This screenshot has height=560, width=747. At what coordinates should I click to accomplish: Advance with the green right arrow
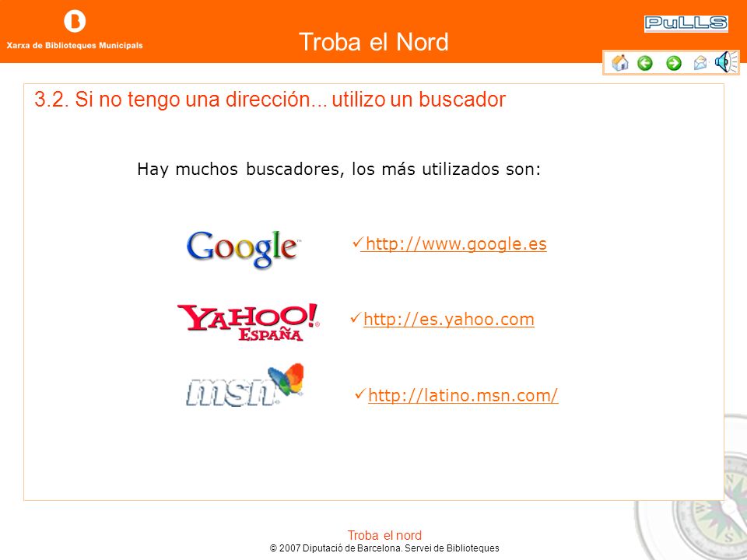coord(674,63)
